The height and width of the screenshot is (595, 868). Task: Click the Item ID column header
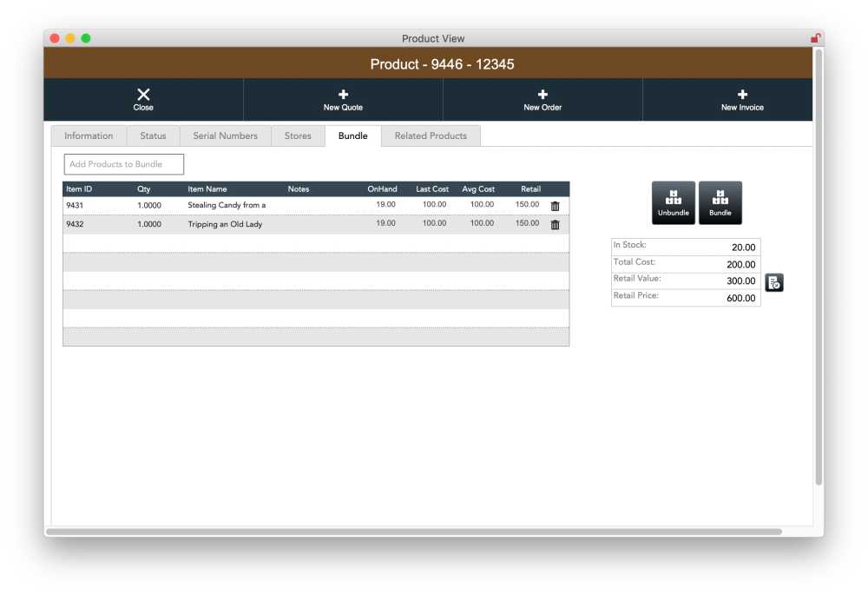point(79,188)
